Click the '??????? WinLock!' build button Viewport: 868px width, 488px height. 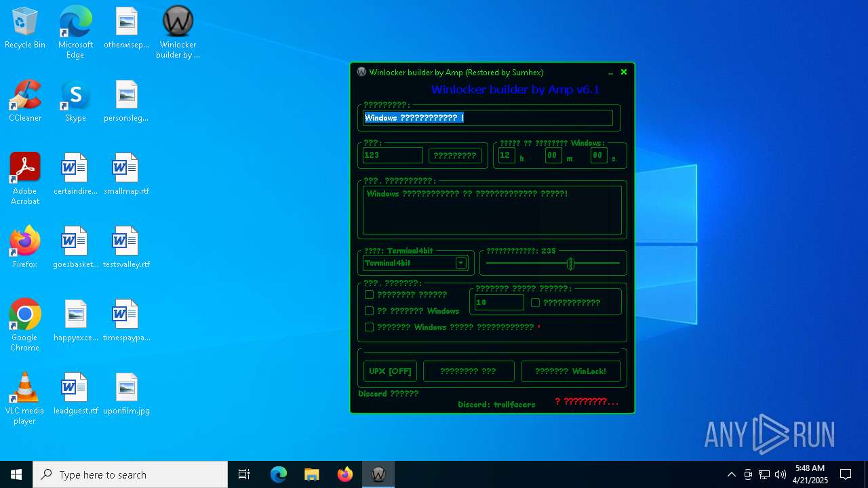point(570,371)
